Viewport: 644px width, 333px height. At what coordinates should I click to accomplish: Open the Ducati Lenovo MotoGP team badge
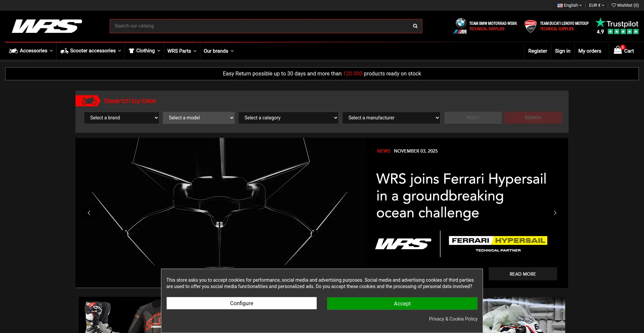point(556,26)
